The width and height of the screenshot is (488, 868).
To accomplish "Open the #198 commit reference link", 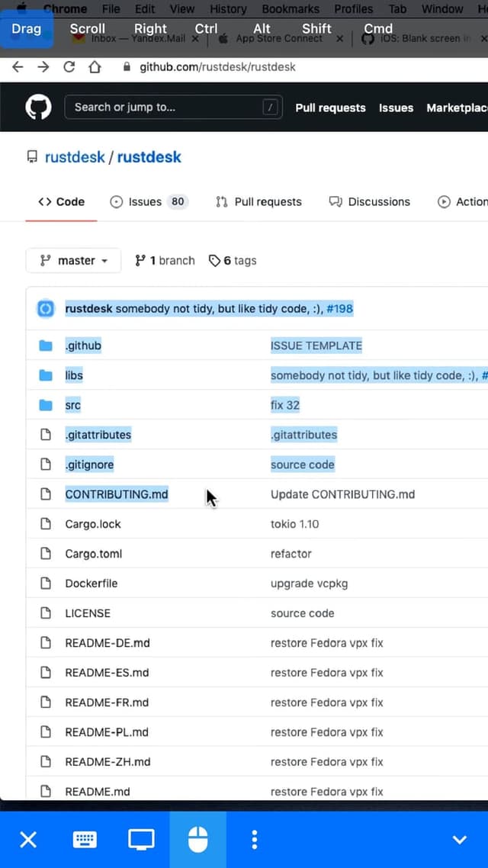I will [x=340, y=308].
